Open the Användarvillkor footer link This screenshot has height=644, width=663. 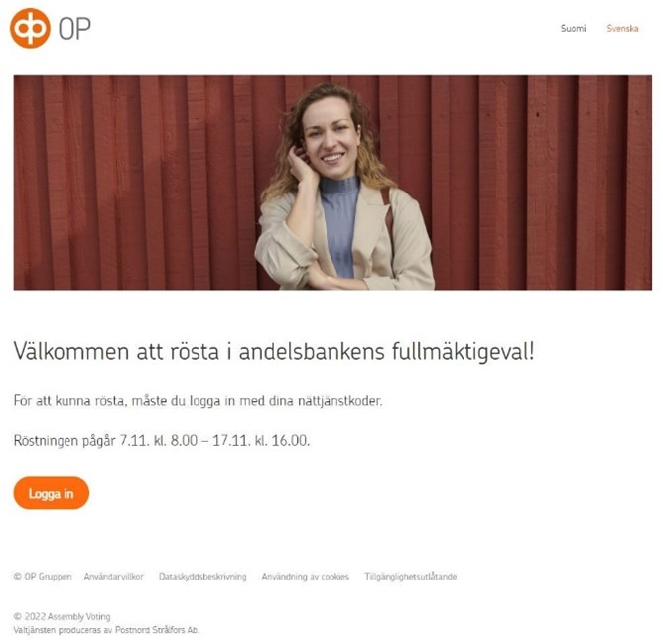tap(114, 577)
